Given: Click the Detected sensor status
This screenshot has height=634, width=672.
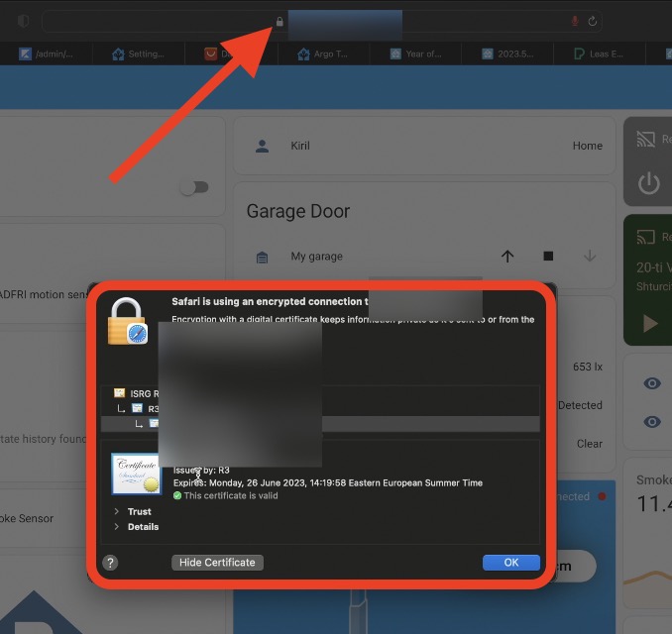Looking at the screenshot, I should click(x=580, y=405).
